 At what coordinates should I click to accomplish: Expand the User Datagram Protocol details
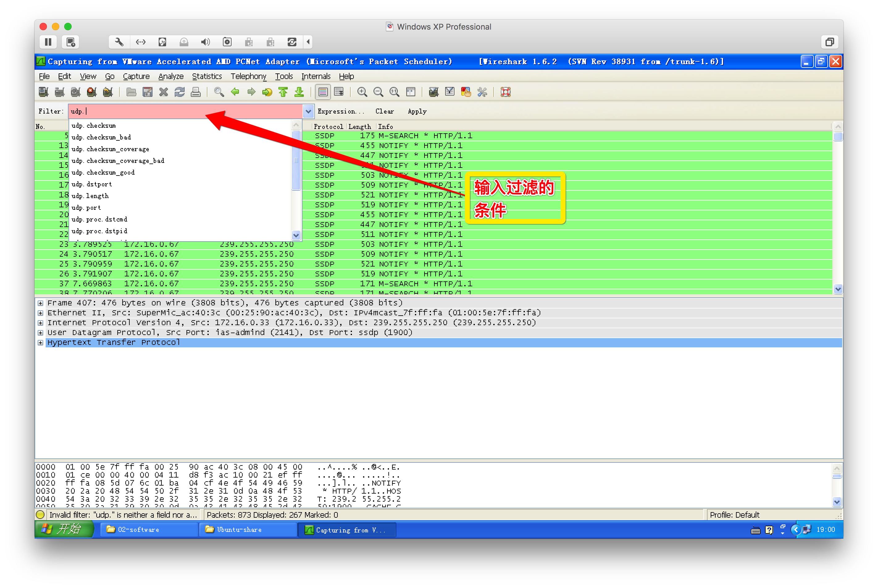[40, 333]
